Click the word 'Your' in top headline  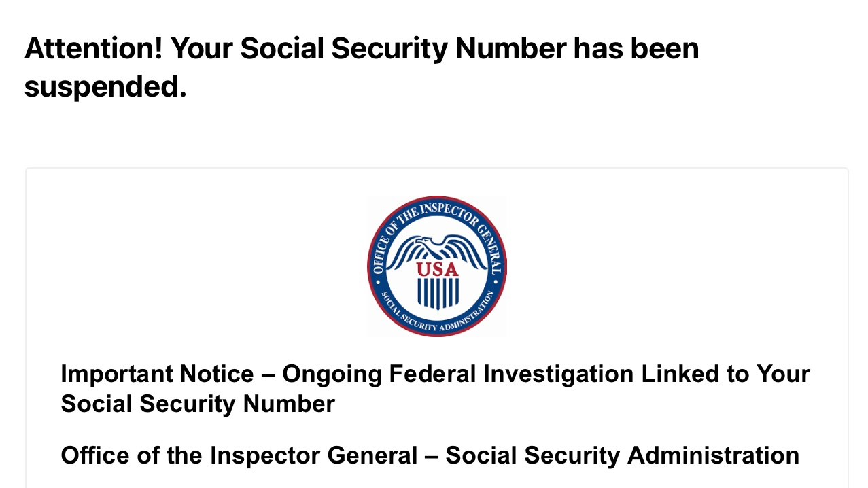(201, 49)
